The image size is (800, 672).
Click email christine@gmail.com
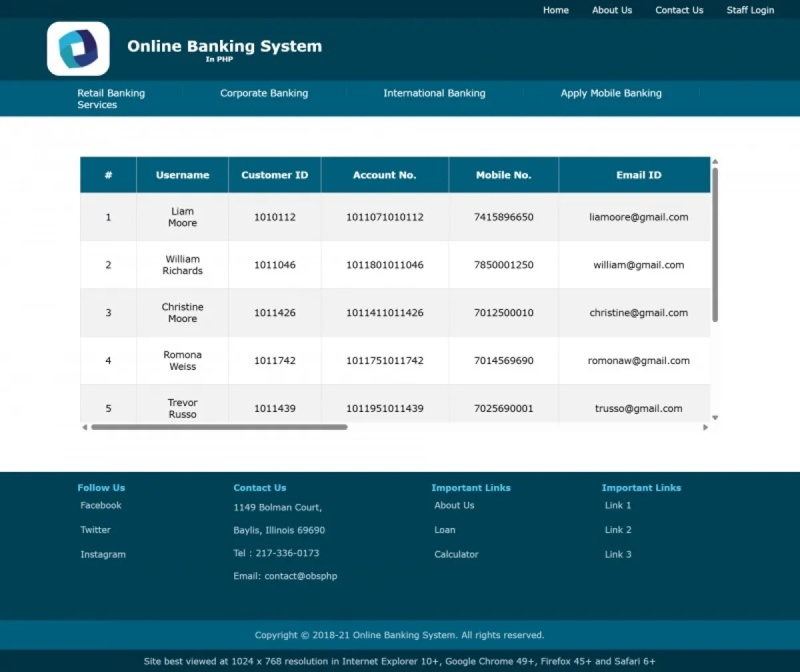click(x=639, y=313)
